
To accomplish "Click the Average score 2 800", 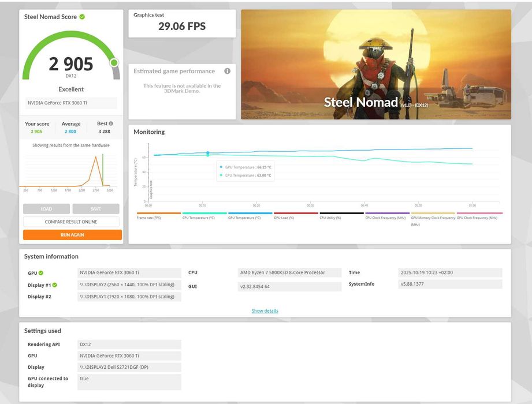I will (70, 132).
